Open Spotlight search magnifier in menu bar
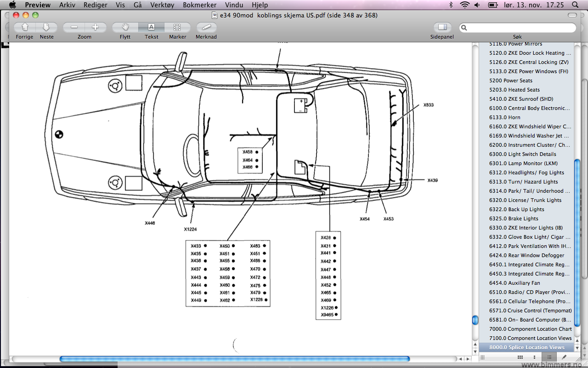This screenshot has width=588, height=368. pyautogui.click(x=575, y=5)
